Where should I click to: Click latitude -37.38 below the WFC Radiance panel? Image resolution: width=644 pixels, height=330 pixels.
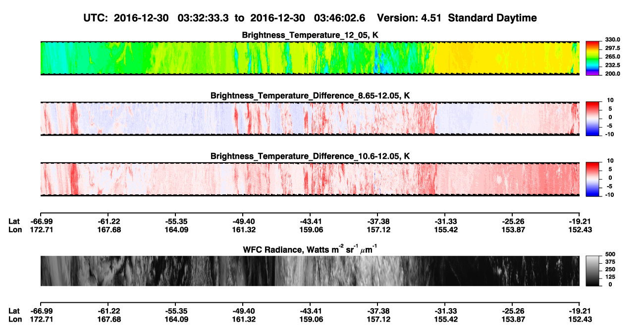(377, 311)
